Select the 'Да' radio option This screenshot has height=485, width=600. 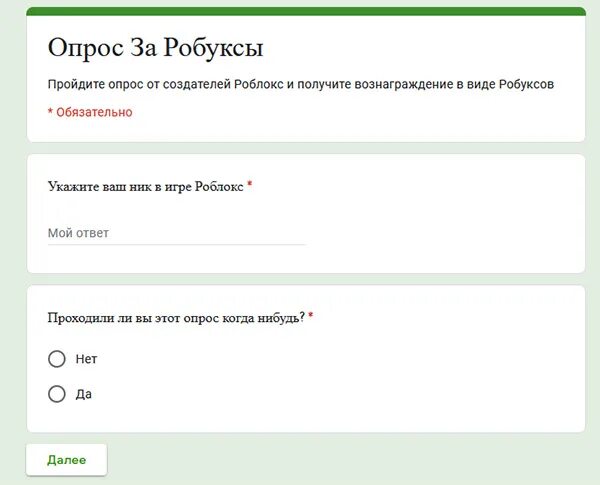[57, 394]
